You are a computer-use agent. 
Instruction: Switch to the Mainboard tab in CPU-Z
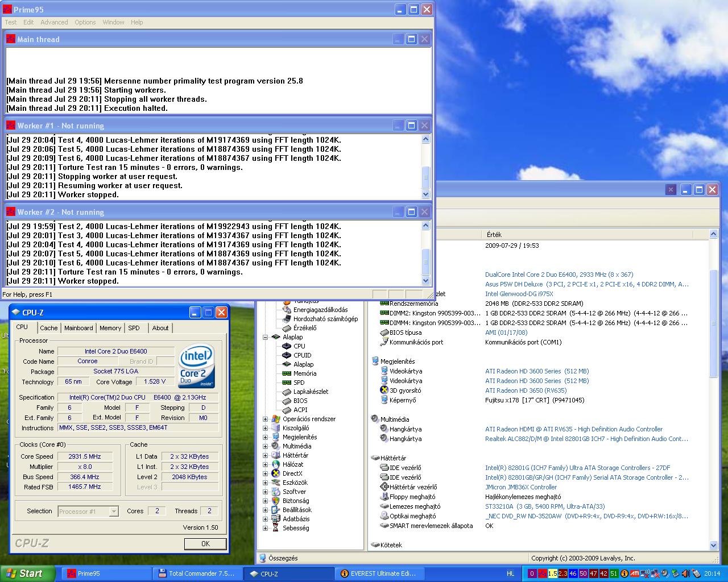pos(78,328)
